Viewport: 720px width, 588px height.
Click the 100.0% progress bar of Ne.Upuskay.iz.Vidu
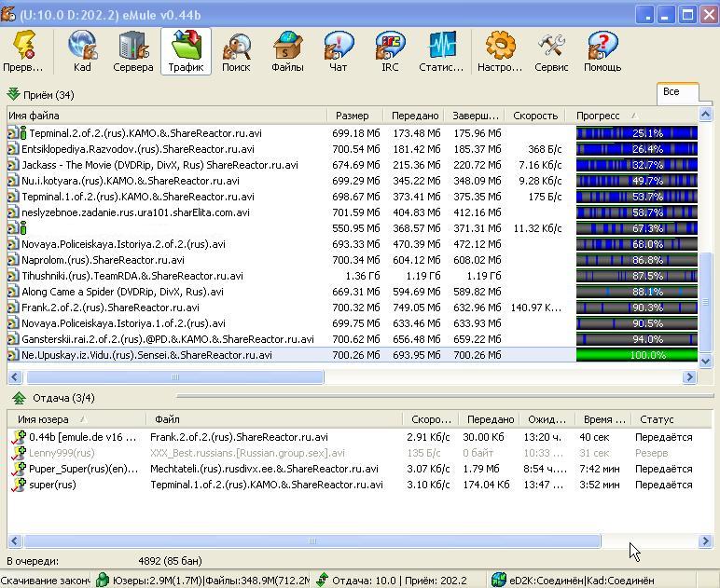[637, 355]
